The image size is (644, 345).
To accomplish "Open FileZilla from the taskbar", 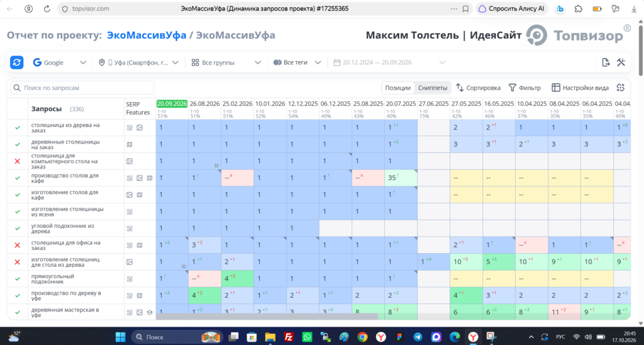I will pos(288,337).
